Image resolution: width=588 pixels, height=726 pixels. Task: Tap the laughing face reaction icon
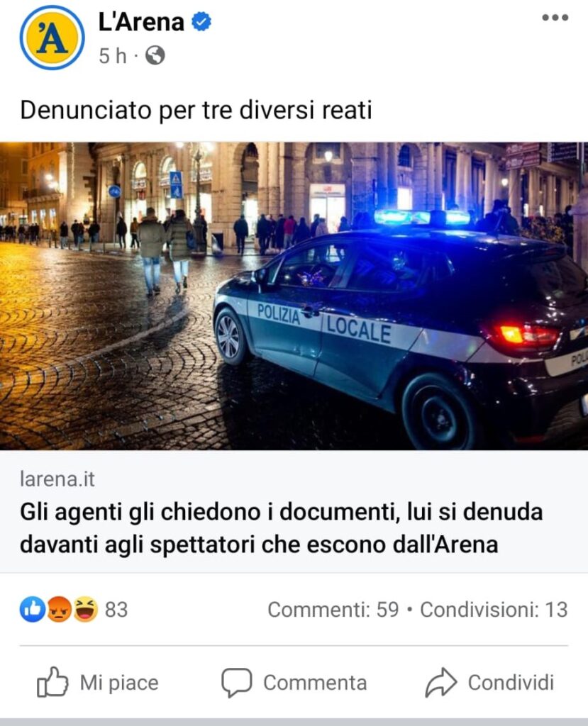[x=85, y=609]
